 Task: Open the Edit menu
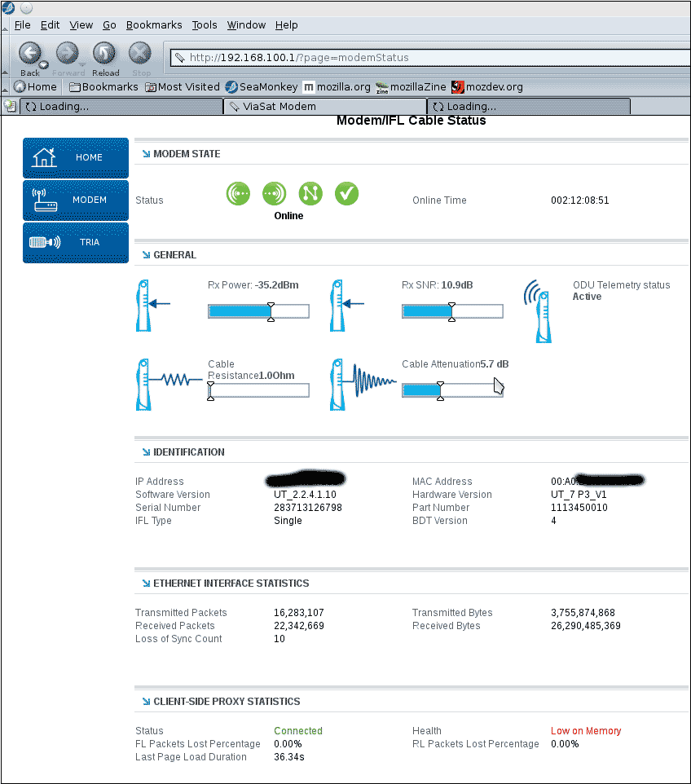[x=50, y=25]
